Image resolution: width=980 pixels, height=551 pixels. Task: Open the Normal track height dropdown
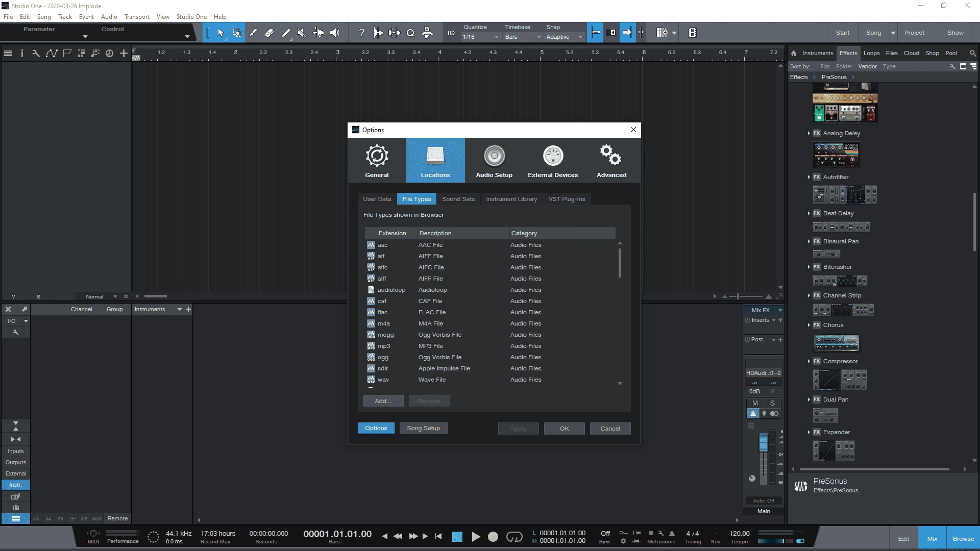tap(102, 296)
